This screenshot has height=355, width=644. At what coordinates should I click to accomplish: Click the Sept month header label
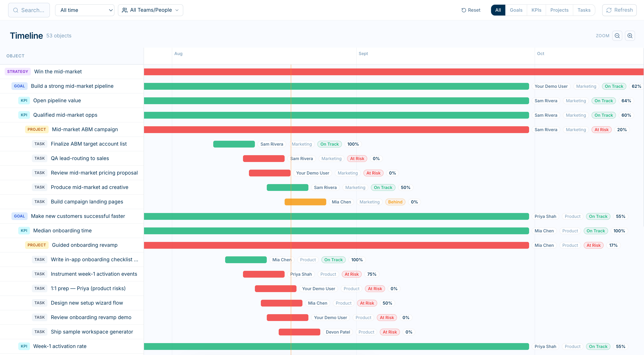pyautogui.click(x=363, y=54)
